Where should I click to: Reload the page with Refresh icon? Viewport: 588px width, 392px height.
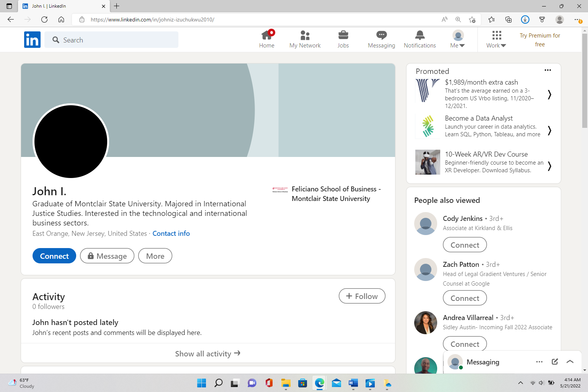[44, 20]
